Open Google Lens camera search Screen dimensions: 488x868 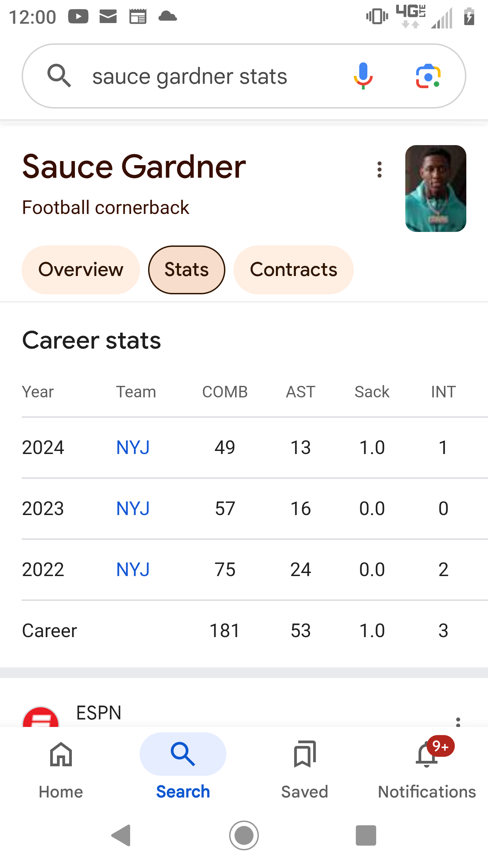tap(428, 76)
